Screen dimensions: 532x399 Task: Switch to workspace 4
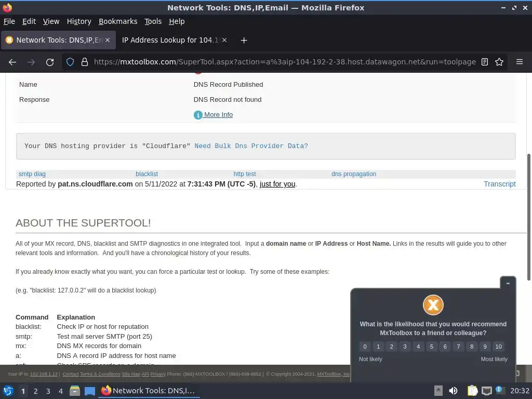[61, 391]
